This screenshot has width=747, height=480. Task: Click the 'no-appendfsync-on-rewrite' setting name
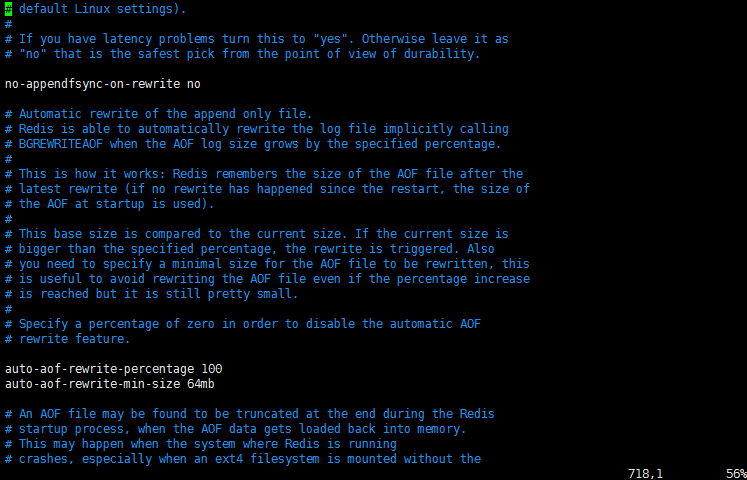point(92,84)
